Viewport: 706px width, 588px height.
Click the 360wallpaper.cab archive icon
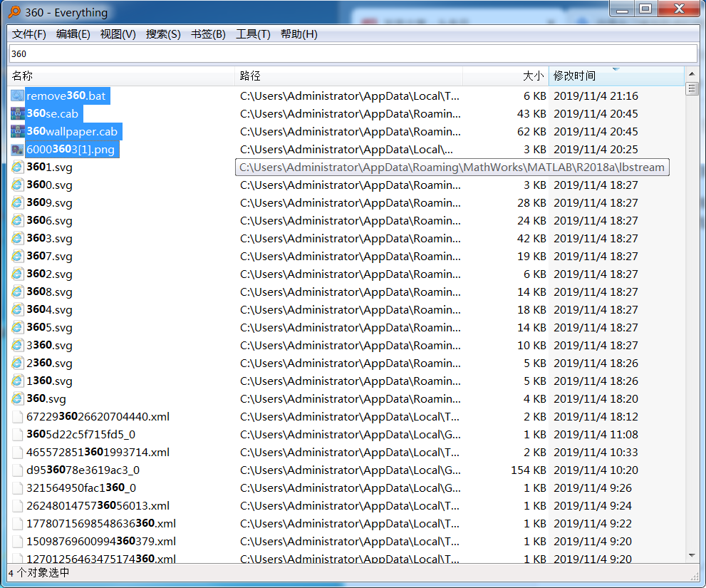17,132
